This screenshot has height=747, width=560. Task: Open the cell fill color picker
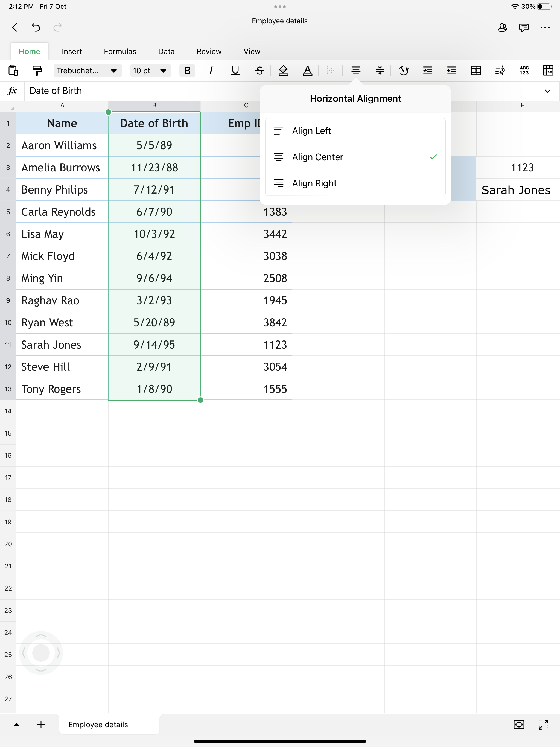(x=283, y=71)
